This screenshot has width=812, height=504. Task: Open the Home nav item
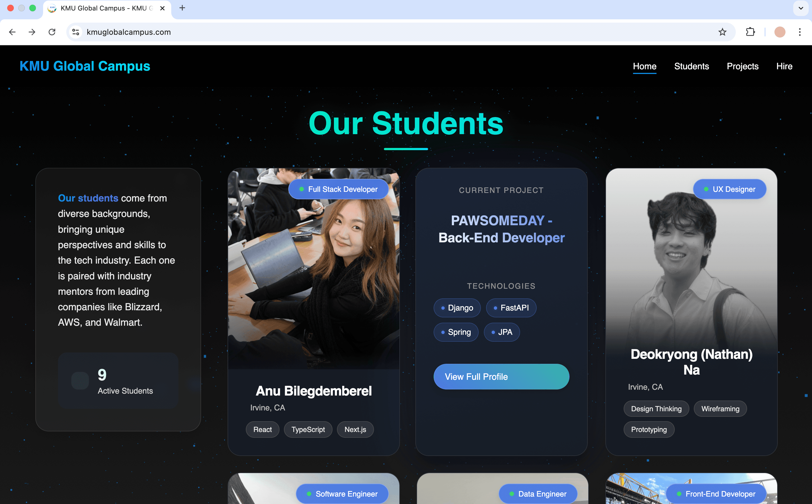pos(645,66)
